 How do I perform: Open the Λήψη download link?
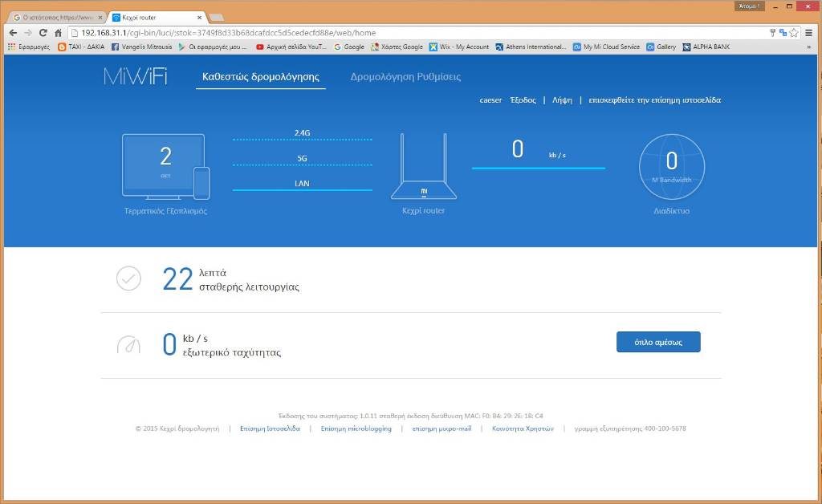coord(562,100)
